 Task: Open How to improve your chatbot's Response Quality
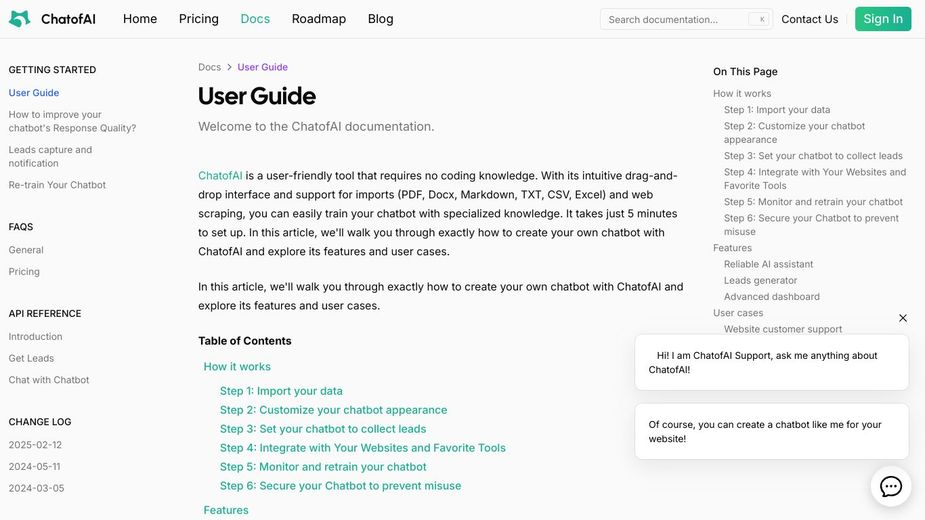pos(72,121)
